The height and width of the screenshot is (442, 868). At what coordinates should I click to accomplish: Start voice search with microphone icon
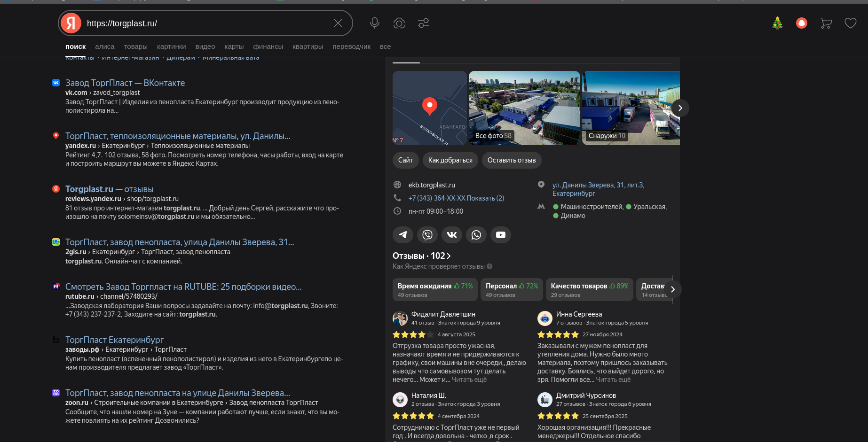(375, 23)
